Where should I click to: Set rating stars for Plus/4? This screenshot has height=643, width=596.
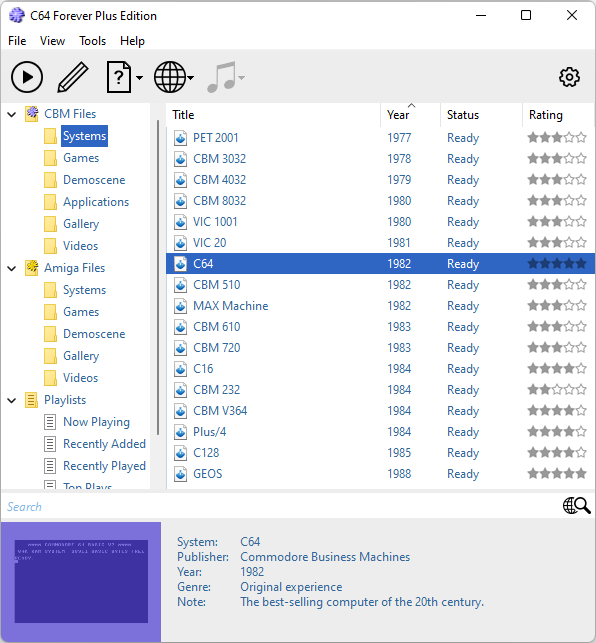557,431
